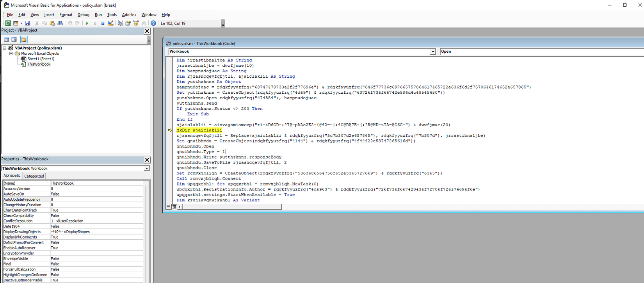Continue the macro with the green Run icon
644x283 pixels.
pos(87,23)
